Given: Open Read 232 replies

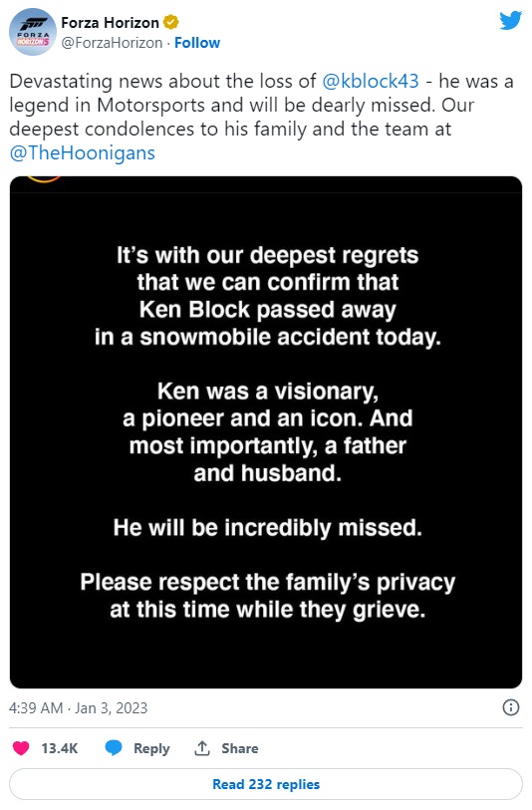Looking at the screenshot, I should [266, 784].
